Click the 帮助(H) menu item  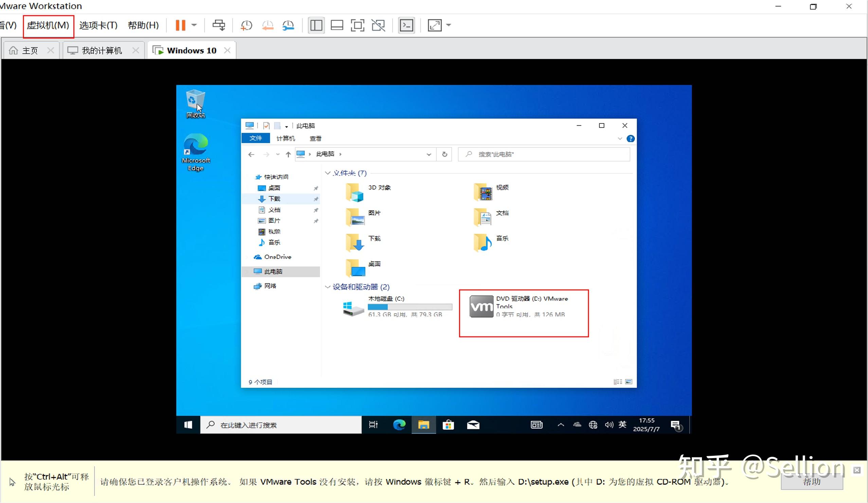(x=143, y=25)
